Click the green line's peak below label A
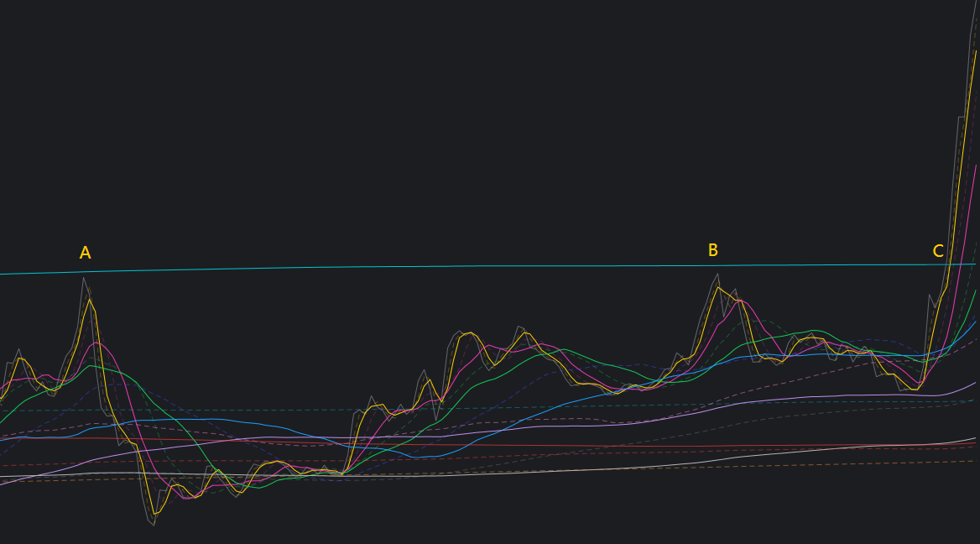This screenshot has height=544, width=980. 91,366
